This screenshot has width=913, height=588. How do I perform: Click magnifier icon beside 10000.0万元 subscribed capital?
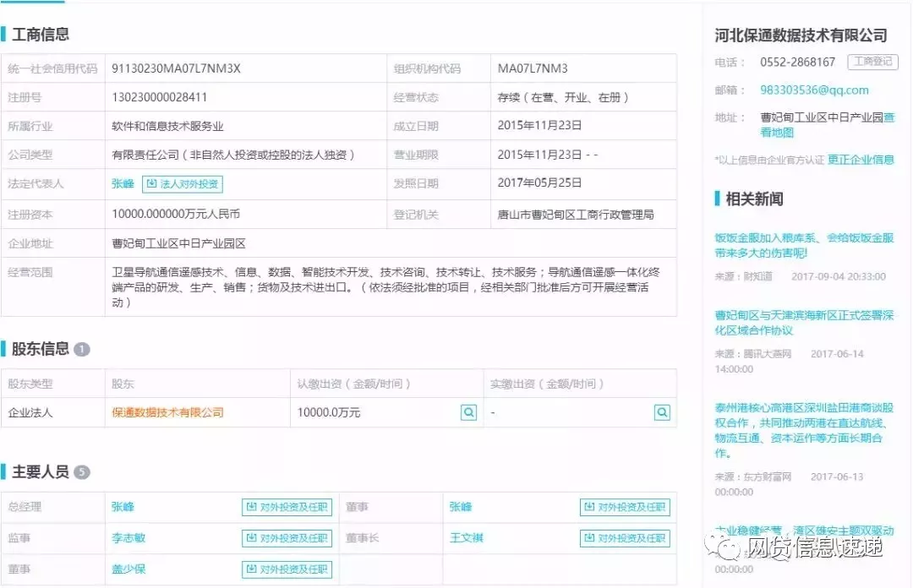coord(468,413)
